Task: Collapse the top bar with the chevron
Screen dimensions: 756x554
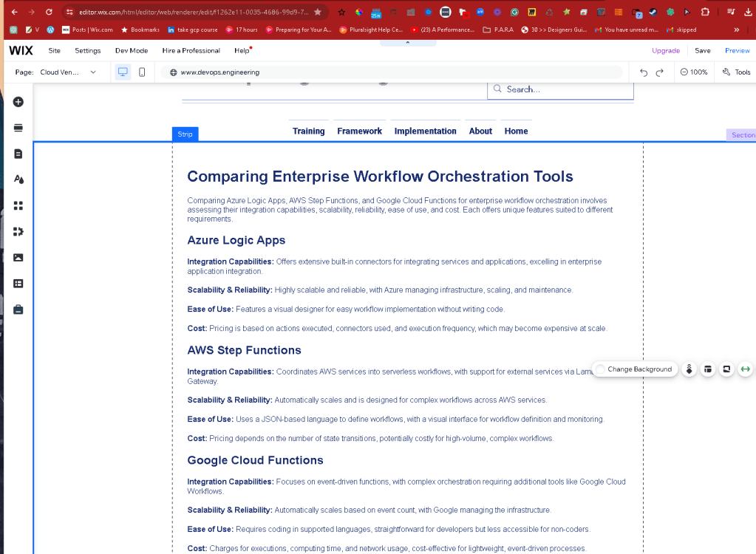Action: click(x=408, y=43)
